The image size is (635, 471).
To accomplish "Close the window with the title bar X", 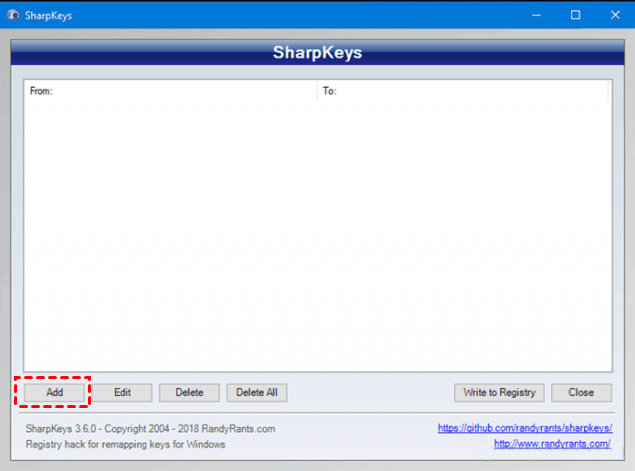I will tap(615, 15).
